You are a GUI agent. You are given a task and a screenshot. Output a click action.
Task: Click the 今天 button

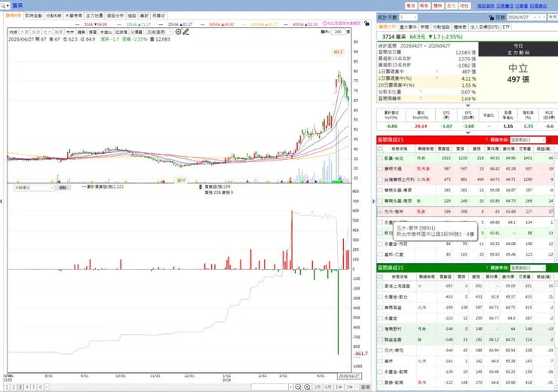(553, 17)
